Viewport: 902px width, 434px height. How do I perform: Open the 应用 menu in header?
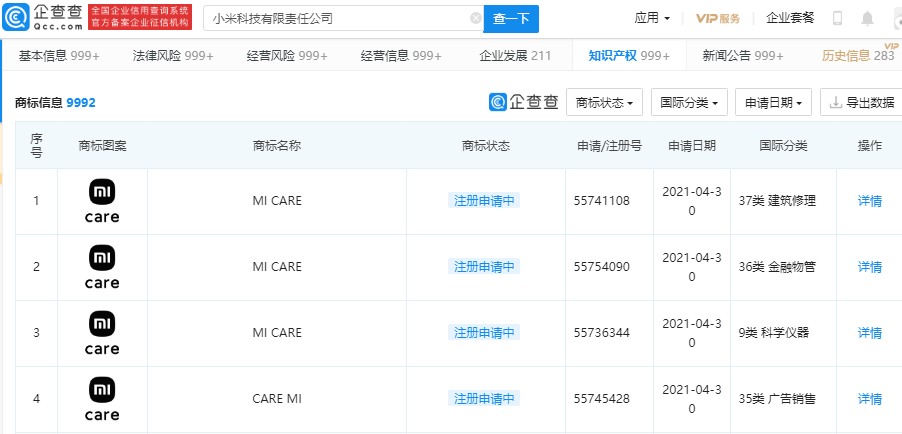click(x=652, y=18)
